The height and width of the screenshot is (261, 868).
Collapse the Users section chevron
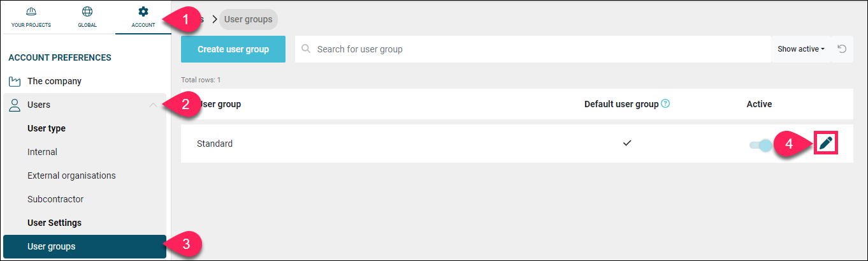(x=153, y=105)
